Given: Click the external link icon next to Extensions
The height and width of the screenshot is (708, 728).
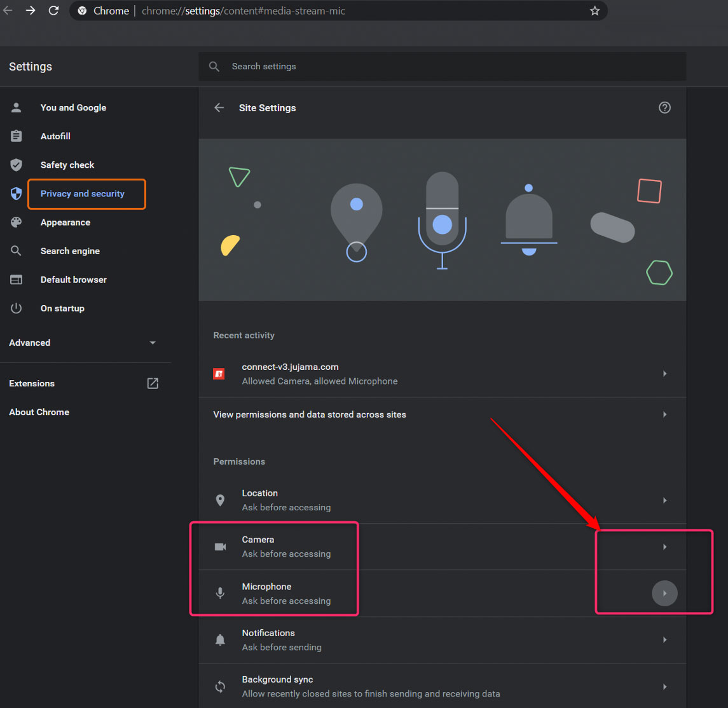Looking at the screenshot, I should pos(153,383).
